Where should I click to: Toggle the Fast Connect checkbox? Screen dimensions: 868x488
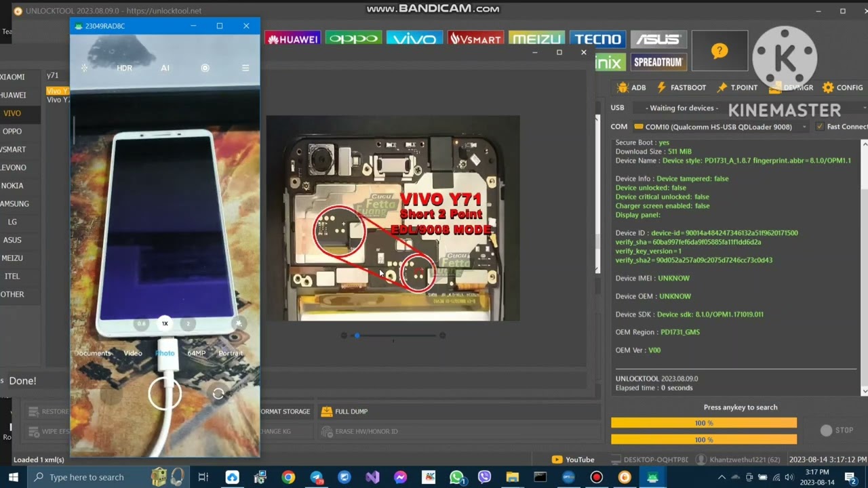click(820, 127)
